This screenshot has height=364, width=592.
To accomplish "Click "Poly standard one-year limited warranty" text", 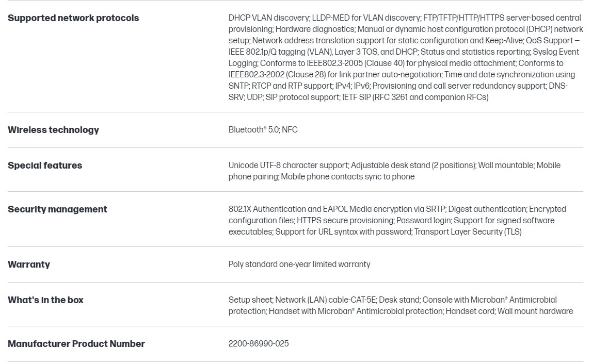I will [x=299, y=264].
